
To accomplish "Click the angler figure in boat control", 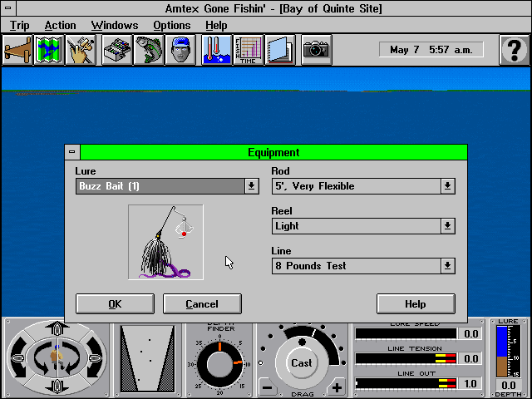I will [57, 358].
